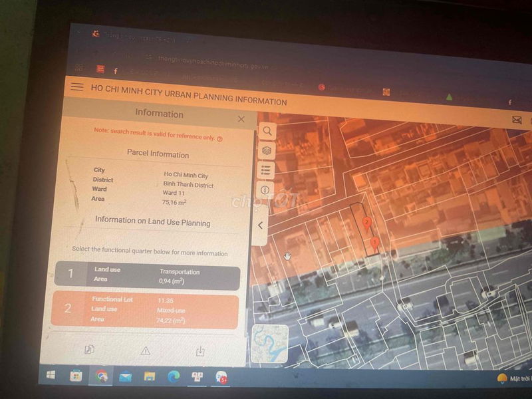Open the map layers stack icon
The image size is (532, 399).
coord(267,151)
